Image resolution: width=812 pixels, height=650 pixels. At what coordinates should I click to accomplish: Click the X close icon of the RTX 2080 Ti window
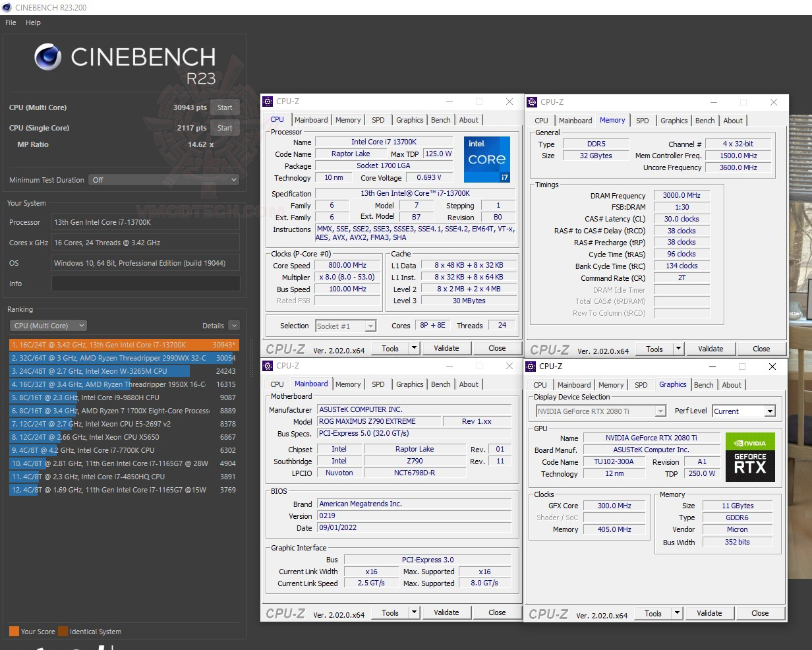[x=772, y=367]
